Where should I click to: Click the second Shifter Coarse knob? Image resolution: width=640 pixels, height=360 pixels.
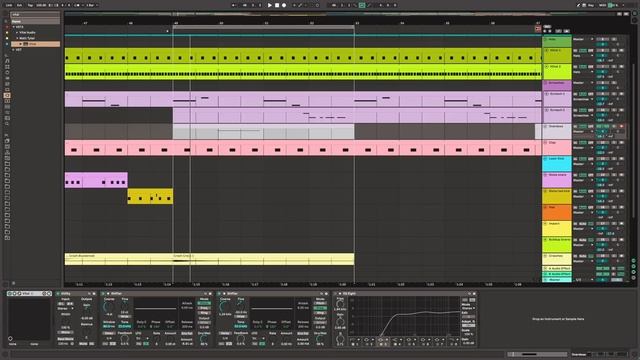click(x=224, y=307)
